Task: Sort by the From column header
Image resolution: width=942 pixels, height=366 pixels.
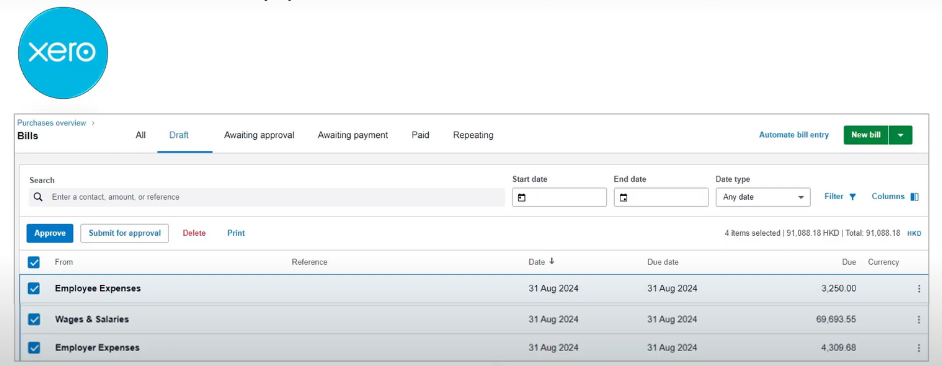Action: pyautogui.click(x=64, y=262)
